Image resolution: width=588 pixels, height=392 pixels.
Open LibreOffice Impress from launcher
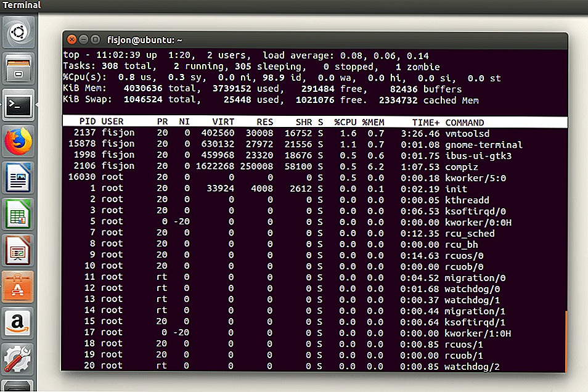point(18,251)
